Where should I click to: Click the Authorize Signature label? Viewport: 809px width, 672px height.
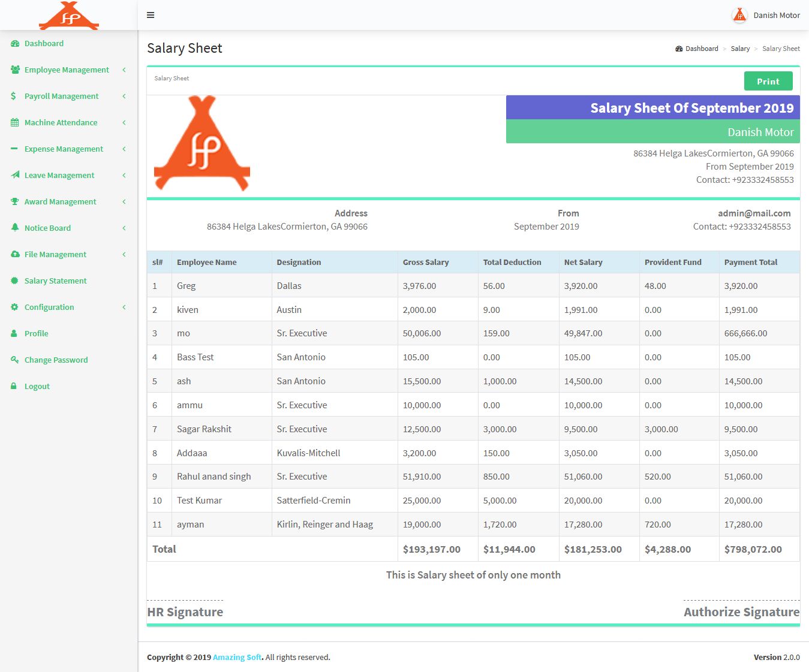coord(742,612)
